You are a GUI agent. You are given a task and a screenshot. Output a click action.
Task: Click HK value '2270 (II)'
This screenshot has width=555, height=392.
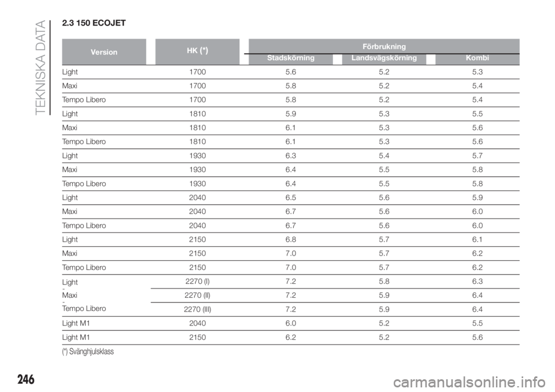click(197, 295)
